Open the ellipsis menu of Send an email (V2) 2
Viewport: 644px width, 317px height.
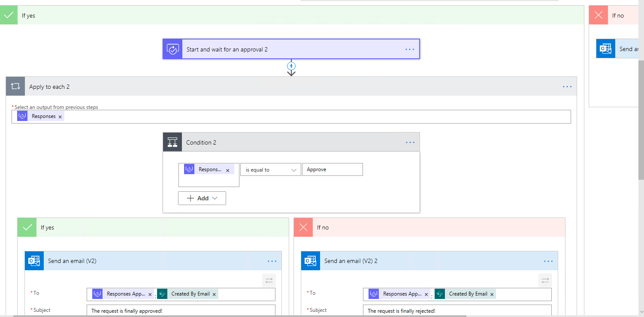coord(548,261)
